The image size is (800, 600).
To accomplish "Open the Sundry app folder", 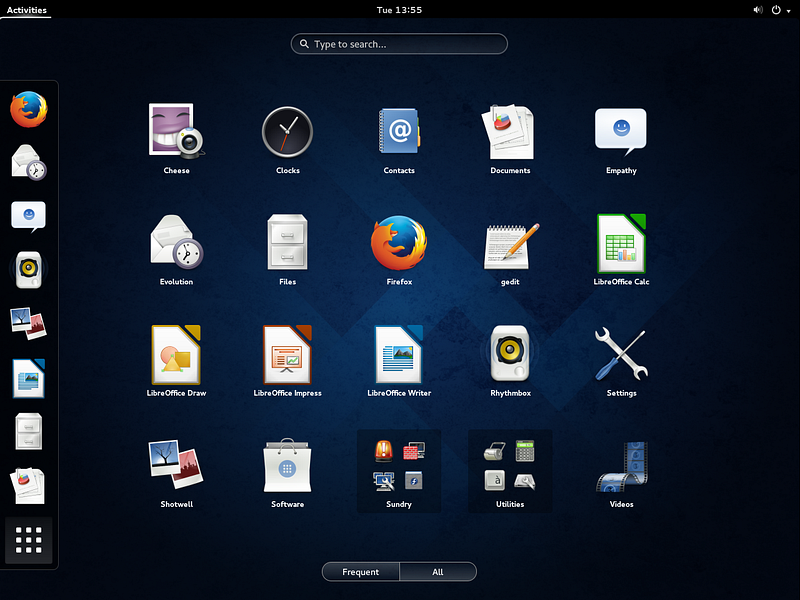I will (x=399, y=472).
